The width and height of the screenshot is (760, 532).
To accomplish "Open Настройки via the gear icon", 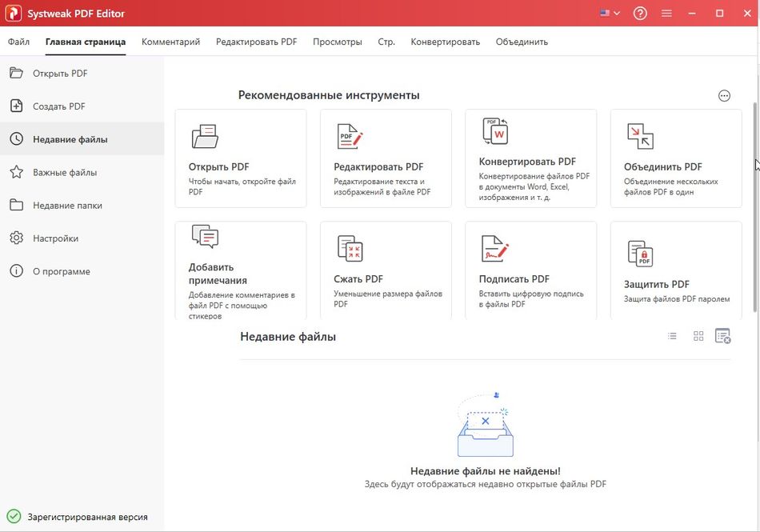I will [x=18, y=238].
